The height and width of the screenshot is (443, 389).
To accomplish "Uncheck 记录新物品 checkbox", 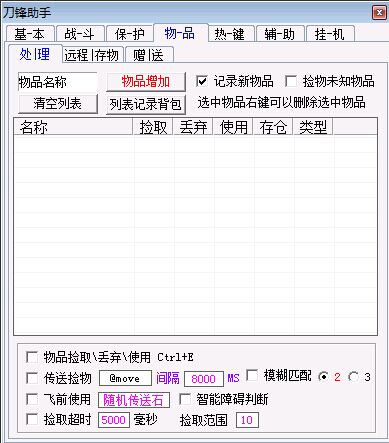I will (202, 81).
